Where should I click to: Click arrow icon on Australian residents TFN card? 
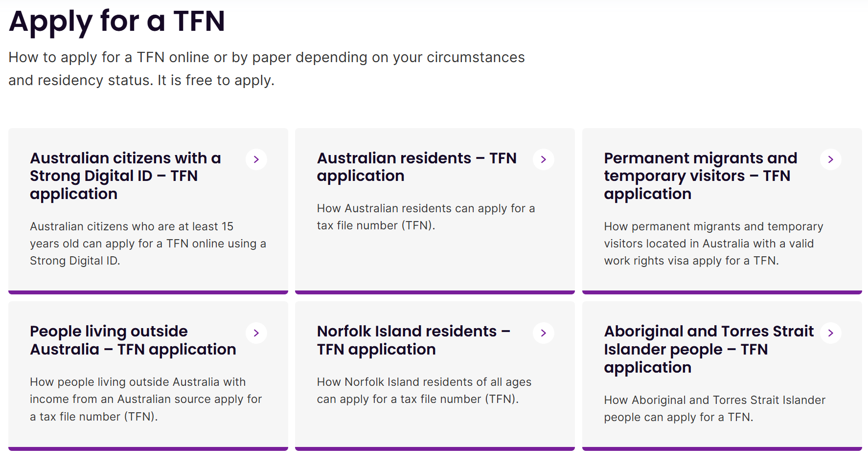[x=543, y=159]
